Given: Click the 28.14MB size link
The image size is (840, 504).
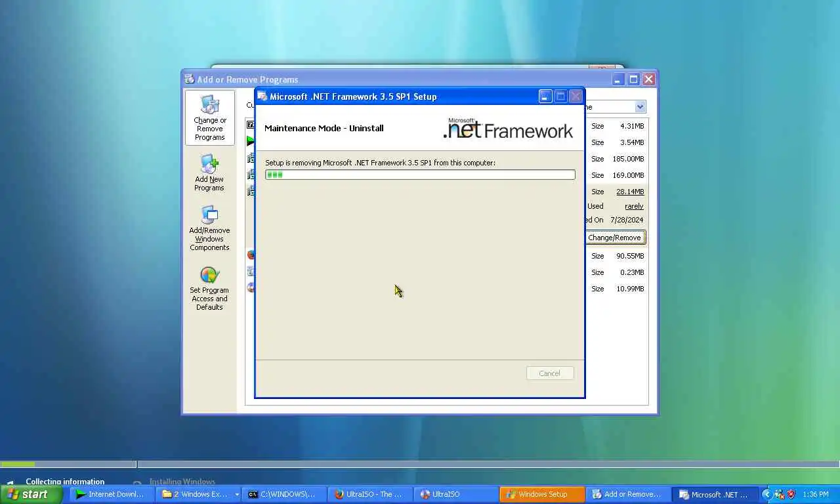Looking at the screenshot, I should (630, 192).
